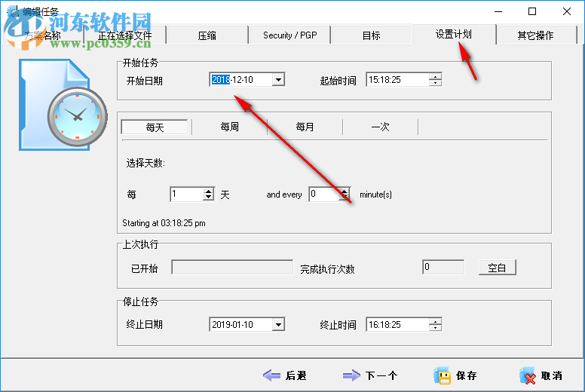The height and width of the screenshot is (392, 585).
Task: Choose the 一次 schedule option
Action: pyautogui.click(x=380, y=127)
